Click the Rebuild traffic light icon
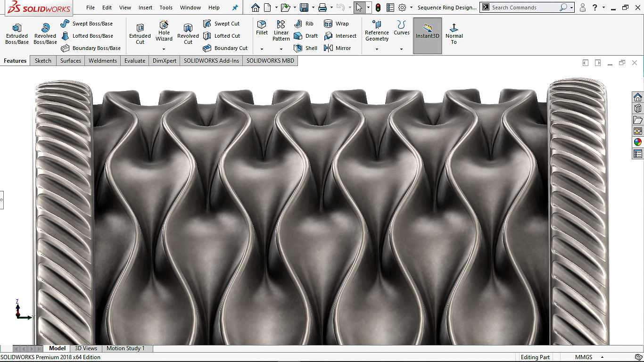The height and width of the screenshot is (362, 644). point(378,8)
